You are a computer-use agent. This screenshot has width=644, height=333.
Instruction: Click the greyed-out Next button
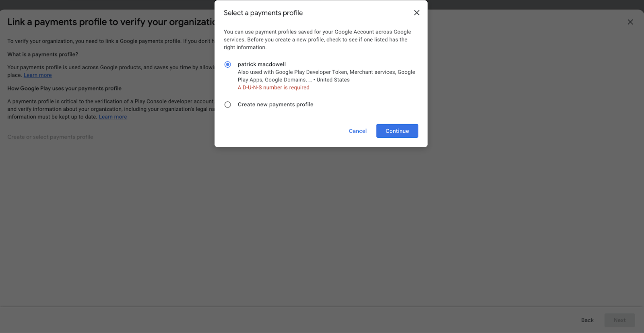click(x=620, y=320)
